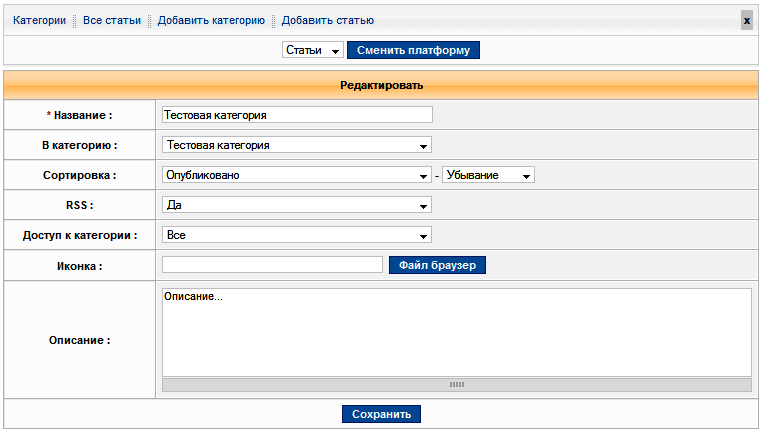The image size is (763, 433).
Task: Click the Иконка path input field
Action: pyautogui.click(x=272, y=265)
